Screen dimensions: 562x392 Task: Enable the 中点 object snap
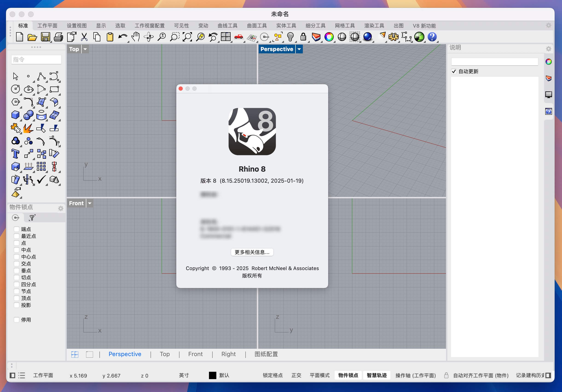(16, 250)
